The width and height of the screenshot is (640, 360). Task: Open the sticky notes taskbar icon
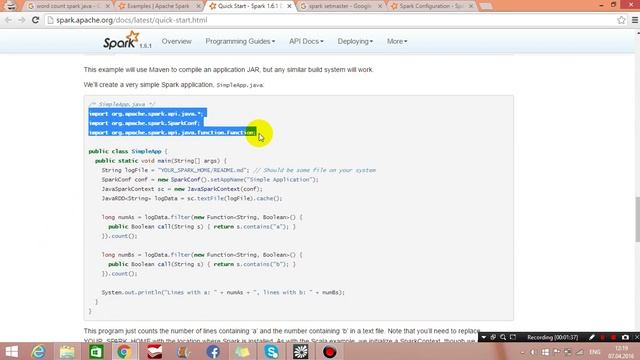click(x=242, y=351)
